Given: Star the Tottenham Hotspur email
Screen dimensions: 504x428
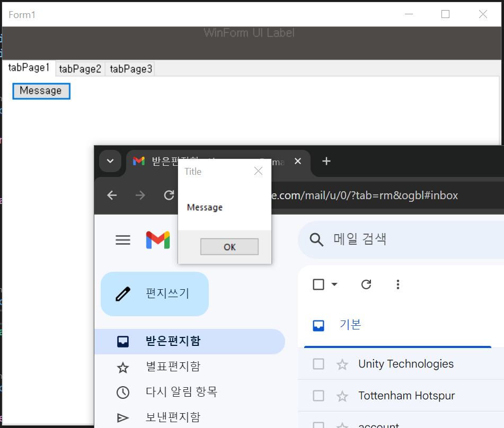Looking at the screenshot, I should (x=342, y=396).
